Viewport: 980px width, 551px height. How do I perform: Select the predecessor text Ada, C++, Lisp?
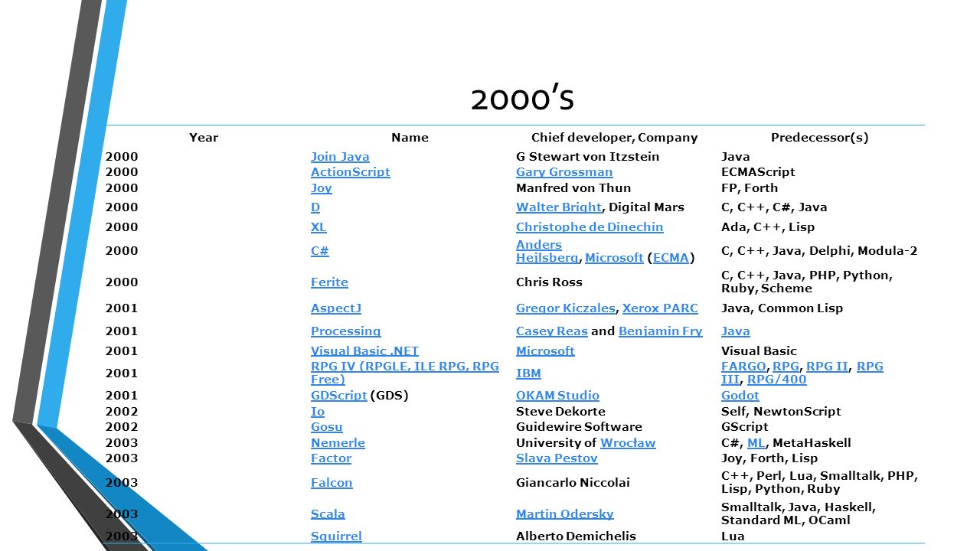click(768, 227)
